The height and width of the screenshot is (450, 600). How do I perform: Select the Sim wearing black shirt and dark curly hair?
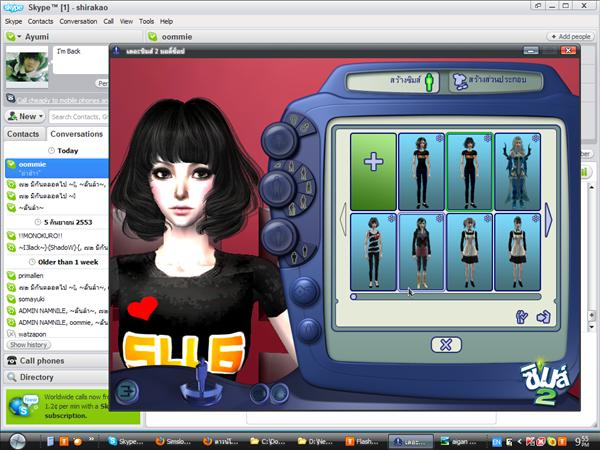click(x=421, y=171)
